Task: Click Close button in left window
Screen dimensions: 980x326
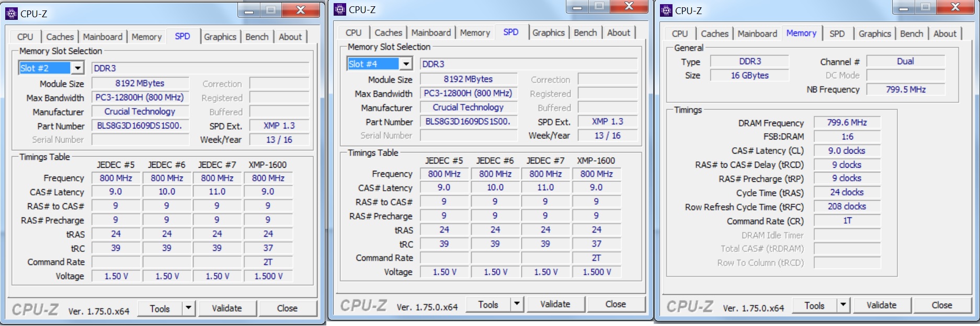Action: point(287,308)
